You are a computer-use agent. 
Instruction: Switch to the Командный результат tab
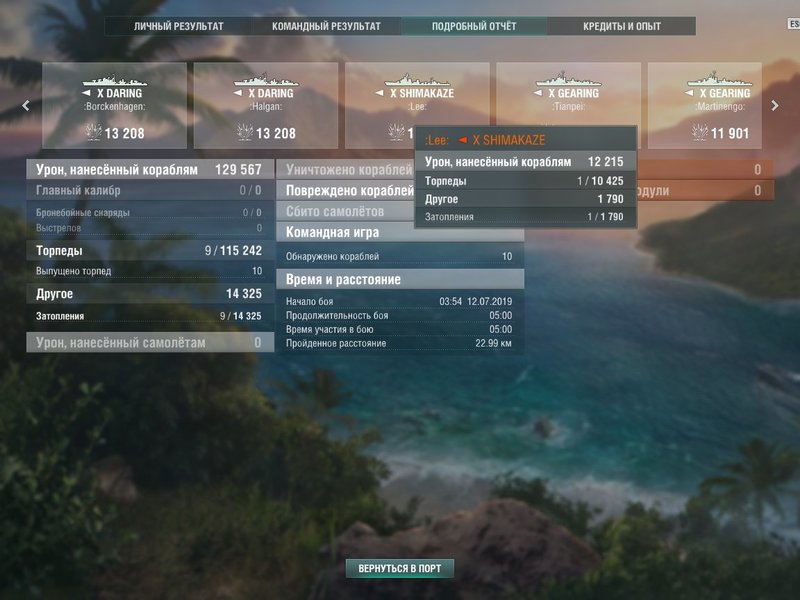pyautogui.click(x=326, y=26)
